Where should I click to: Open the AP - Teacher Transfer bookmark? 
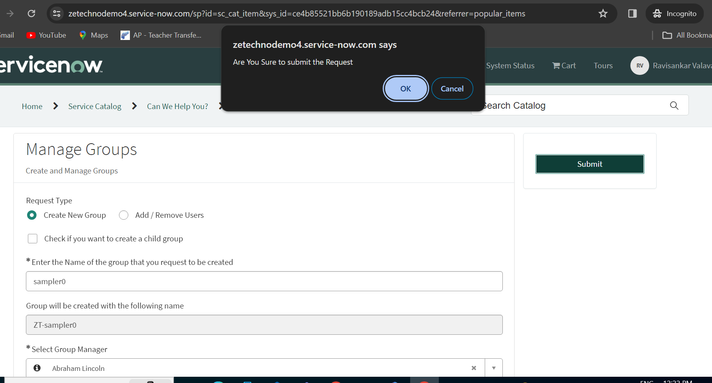point(161,35)
